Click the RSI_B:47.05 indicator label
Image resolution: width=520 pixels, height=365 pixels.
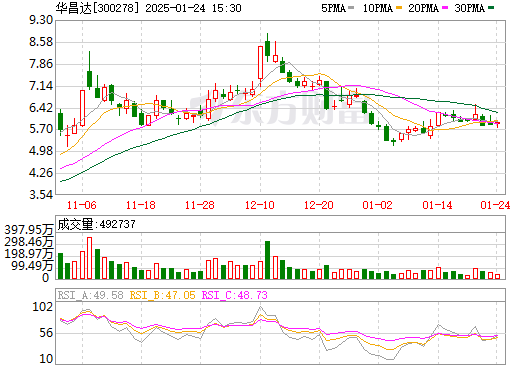(162, 295)
